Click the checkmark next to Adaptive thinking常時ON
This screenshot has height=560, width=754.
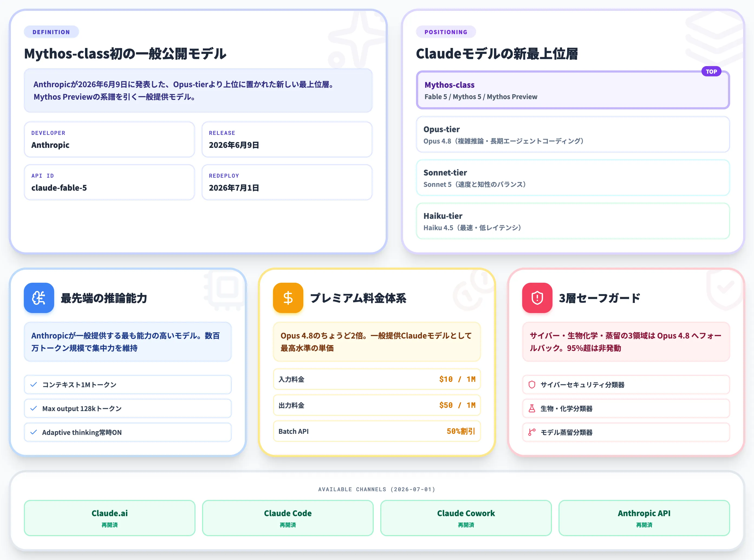point(34,432)
